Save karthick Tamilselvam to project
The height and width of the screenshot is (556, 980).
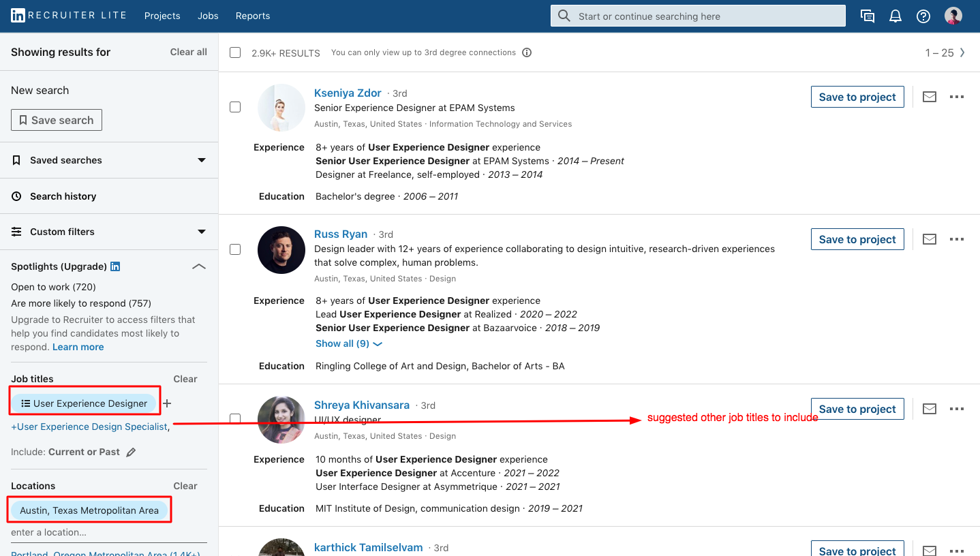[857, 549]
